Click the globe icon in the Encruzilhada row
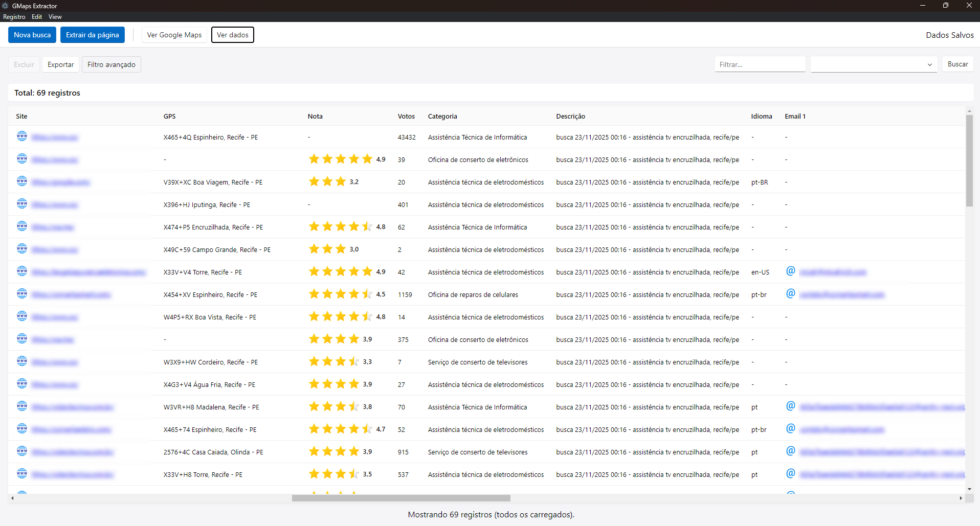Image resolution: width=980 pixels, height=526 pixels. point(22,226)
